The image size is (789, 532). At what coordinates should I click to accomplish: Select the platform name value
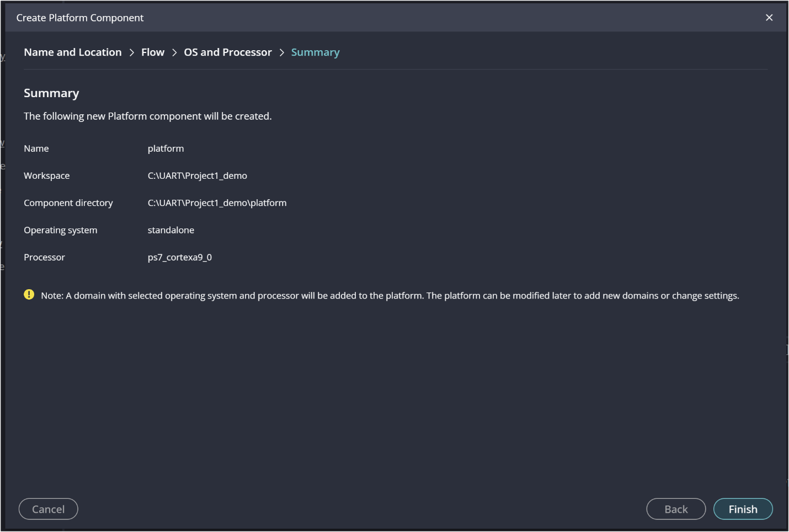(166, 148)
